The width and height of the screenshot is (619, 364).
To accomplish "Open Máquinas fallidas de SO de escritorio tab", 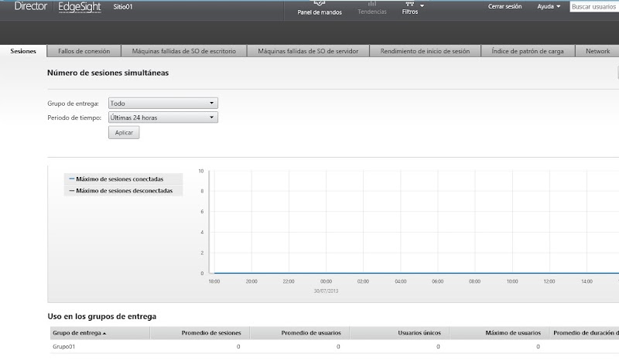I will click(x=183, y=51).
